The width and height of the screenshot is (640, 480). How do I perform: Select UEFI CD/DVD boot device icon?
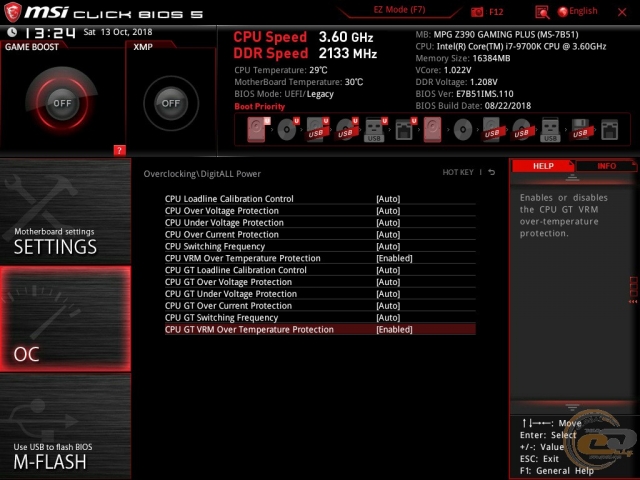[288, 130]
